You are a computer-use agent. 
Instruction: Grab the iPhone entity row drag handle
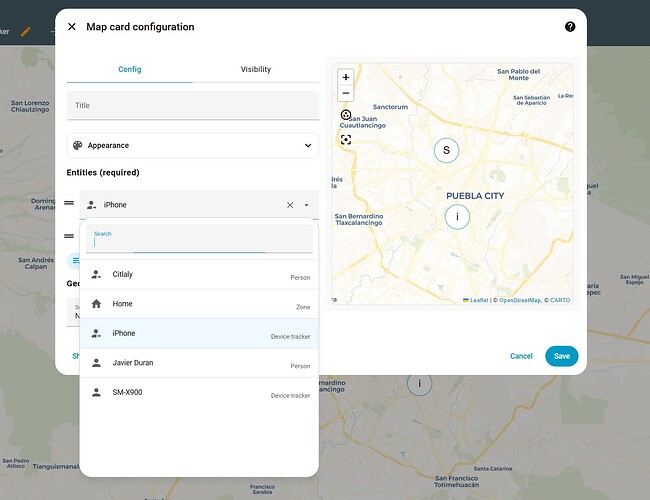(x=69, y=203)
